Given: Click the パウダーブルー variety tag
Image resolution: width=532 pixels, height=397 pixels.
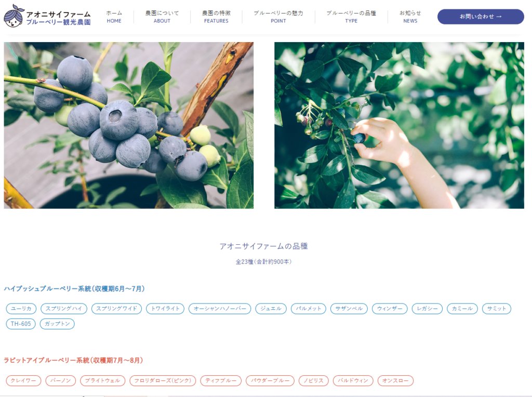Looking at the screenshot, I should 270,380.
